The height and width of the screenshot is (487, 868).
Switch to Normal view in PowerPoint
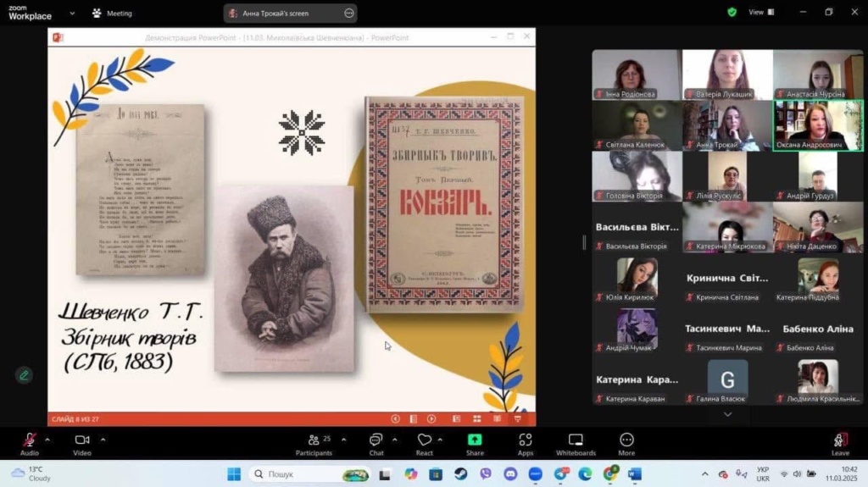(x=457, y=419)
